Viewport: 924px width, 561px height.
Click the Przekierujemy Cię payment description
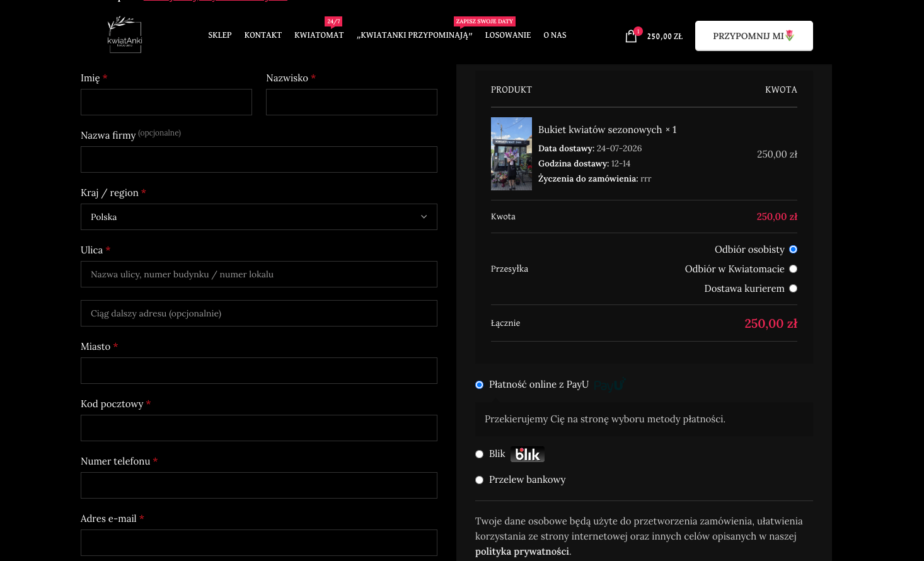(x=605, y=419)
